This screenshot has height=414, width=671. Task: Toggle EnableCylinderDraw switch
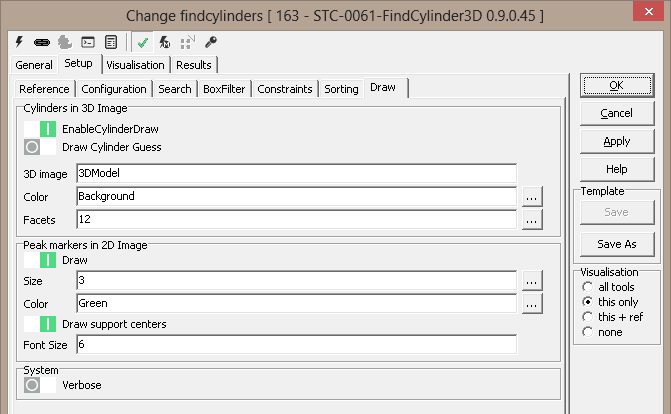pyautogui.click(x=40, y=129)
